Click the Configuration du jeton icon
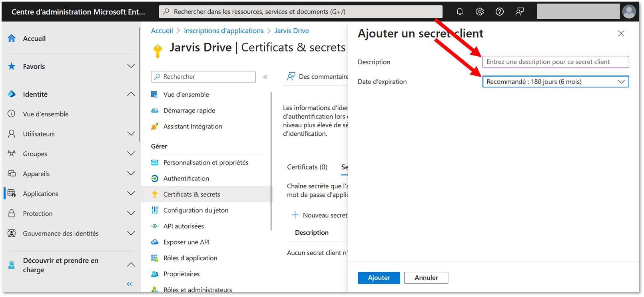 click(155, 210)
